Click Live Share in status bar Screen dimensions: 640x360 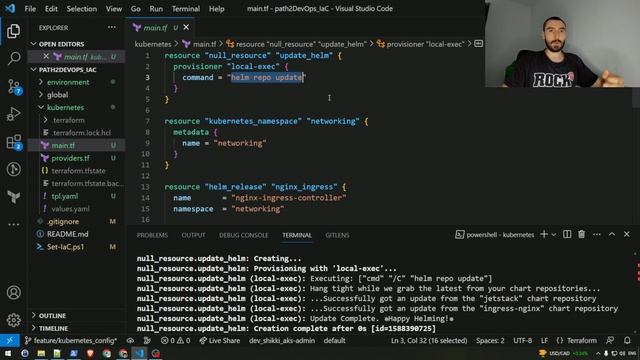point(220,340)
